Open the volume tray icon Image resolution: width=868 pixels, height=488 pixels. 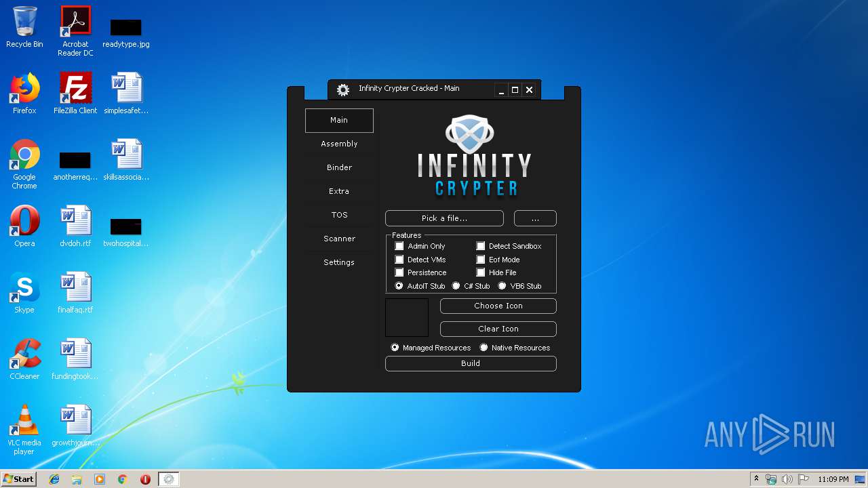(x=787, y=479)
